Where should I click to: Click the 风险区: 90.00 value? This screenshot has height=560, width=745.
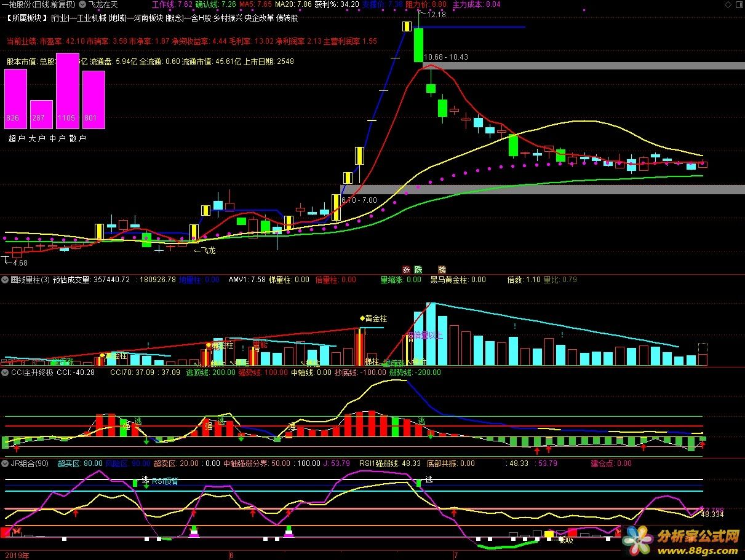point(128,463)
